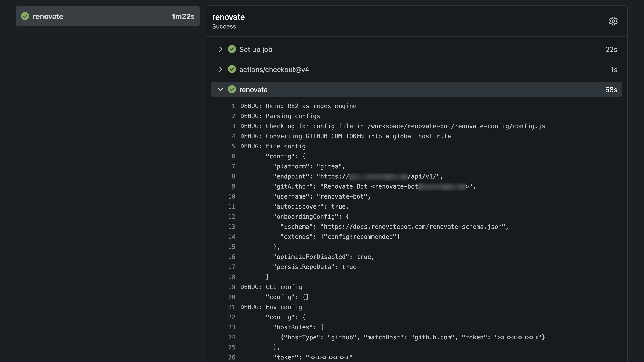The height and width of the screenshot is (362, 644).
Task: Click the 58s duration of renovate step
Action: 611,90
